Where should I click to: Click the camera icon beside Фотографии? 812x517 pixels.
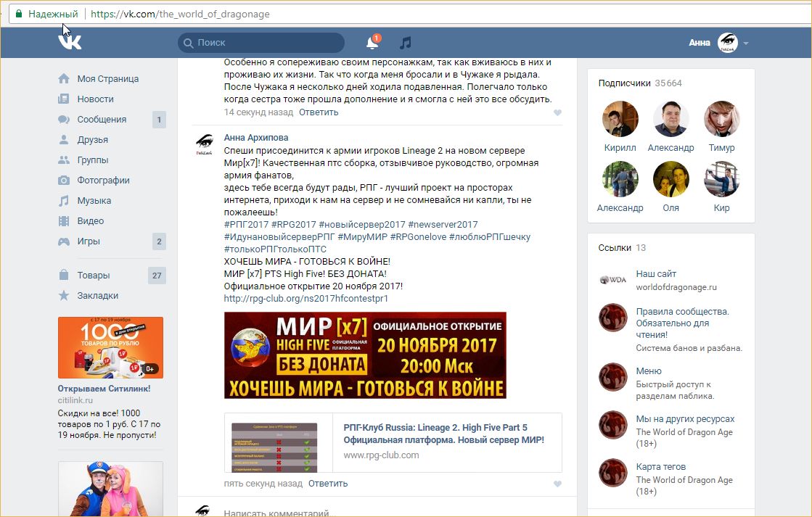pos(64,180)
